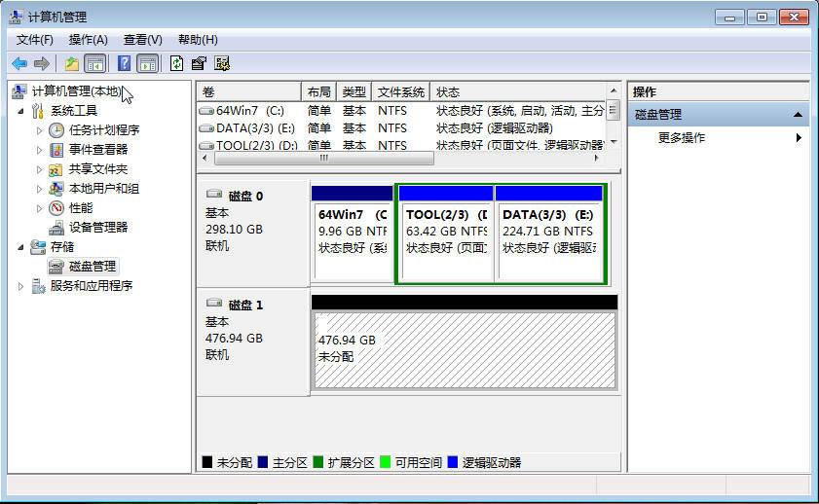
Task: Click the 磁盘 0 disk icon
Action: [214, 194]
